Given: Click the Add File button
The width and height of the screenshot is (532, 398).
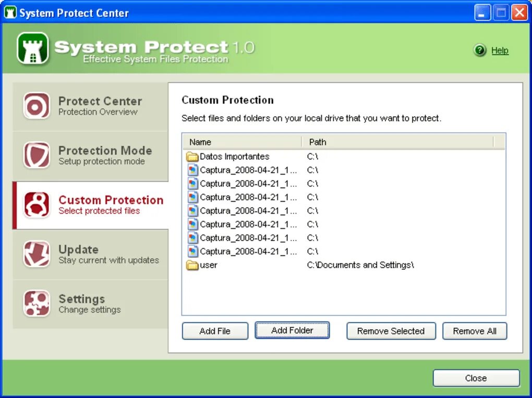Looking at the screenshot, I should (x=215, y=331).
